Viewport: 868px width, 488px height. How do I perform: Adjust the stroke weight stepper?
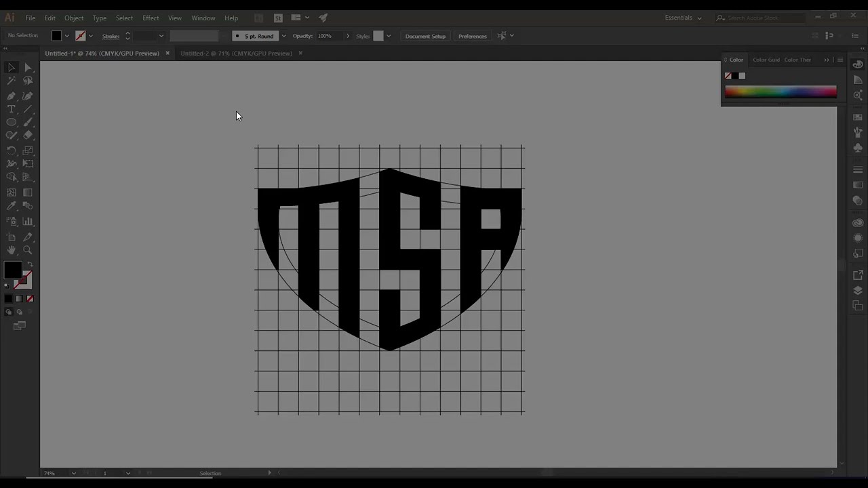(127, 36)
